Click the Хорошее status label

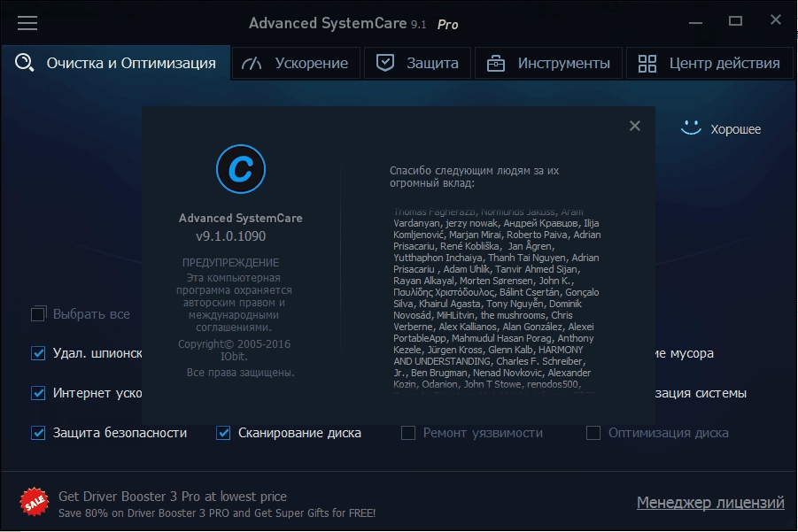point(735,129)
